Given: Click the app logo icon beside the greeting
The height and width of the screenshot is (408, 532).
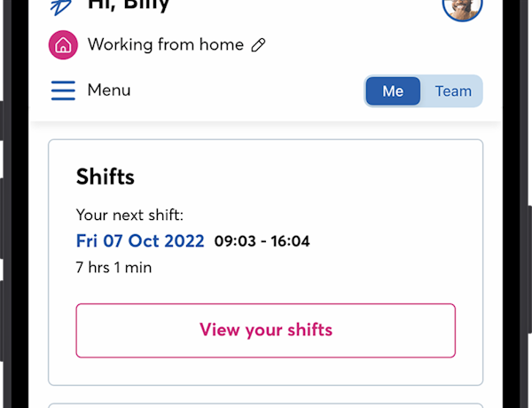Looking at the screenshot, I should pyautogui.click(x=62, y=6).
